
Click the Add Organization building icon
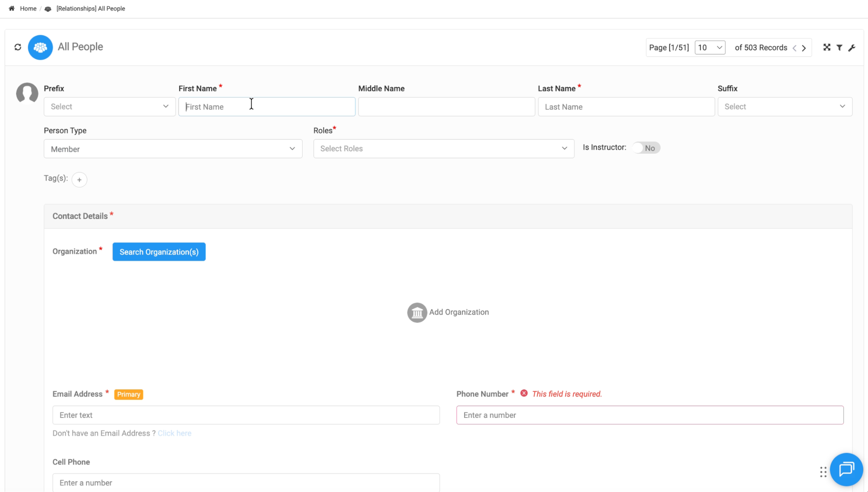pyautogui.click(x=417, y=313)
